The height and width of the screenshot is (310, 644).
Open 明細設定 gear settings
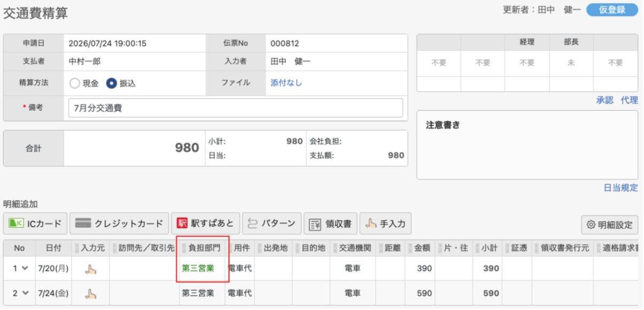point(610,225)
